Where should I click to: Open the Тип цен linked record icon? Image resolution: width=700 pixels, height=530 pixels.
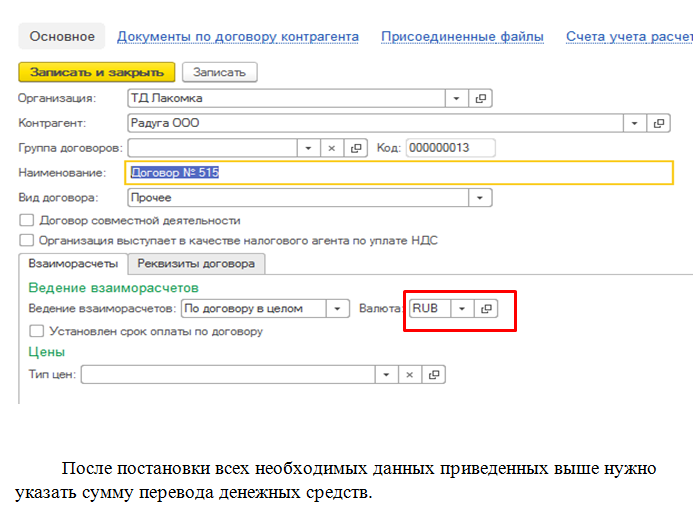pyautogui.click(x=433, y=375)
